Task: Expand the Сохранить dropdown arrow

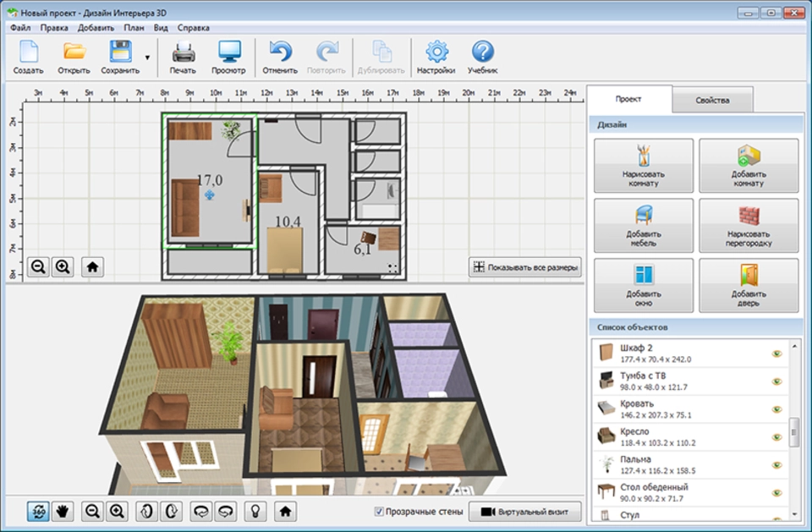Action: coord(147,58)
